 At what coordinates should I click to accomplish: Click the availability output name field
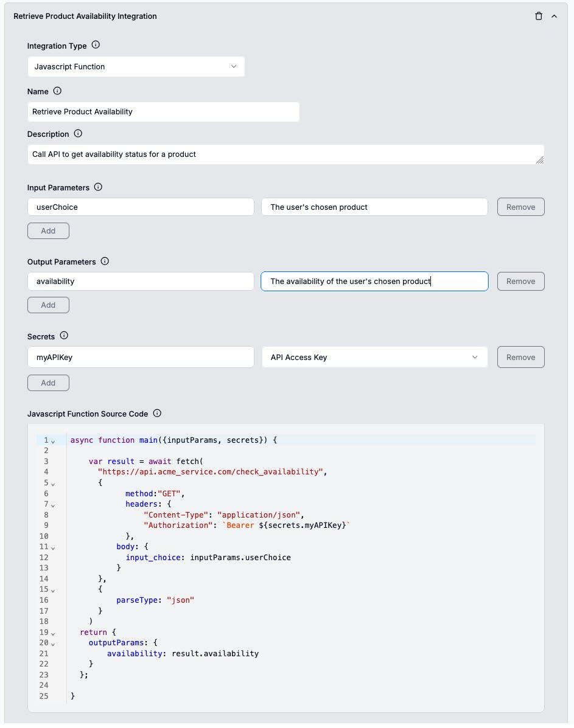[x=141, y=282]
